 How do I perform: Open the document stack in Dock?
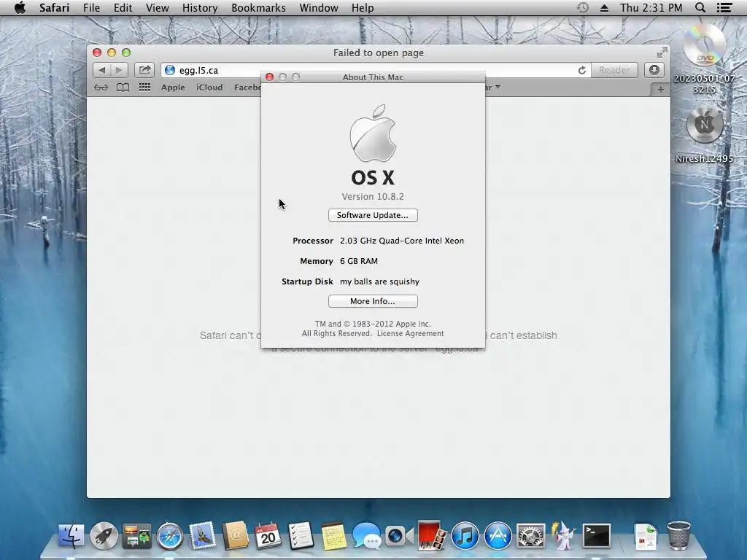646,536
